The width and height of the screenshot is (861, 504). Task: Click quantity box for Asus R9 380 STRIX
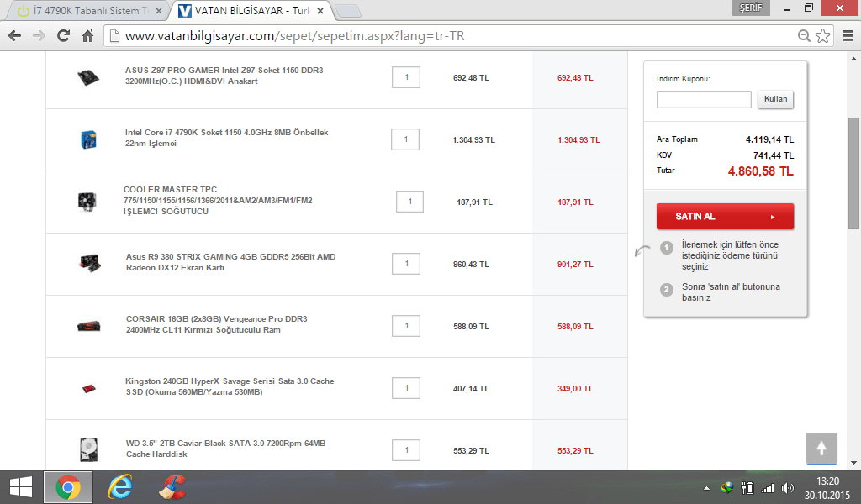tap(406, 263)
